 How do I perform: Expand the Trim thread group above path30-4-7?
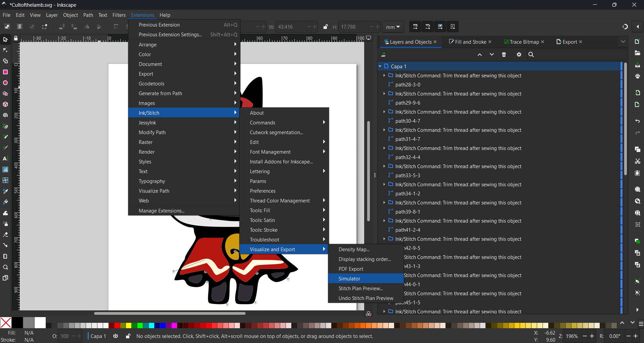(384, 112)
